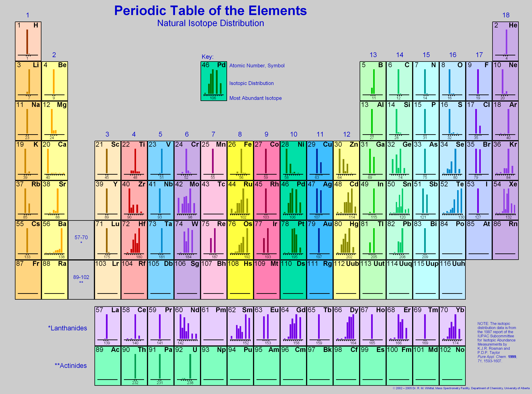Click group number 2 header
Image resolution: width=532 pixels, height=394 pixels.
54,55
